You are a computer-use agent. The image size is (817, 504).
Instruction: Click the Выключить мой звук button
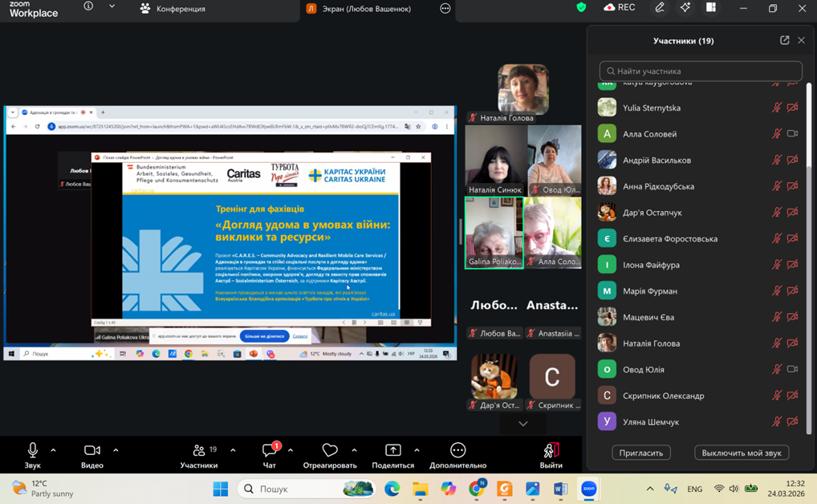(741, 453)
